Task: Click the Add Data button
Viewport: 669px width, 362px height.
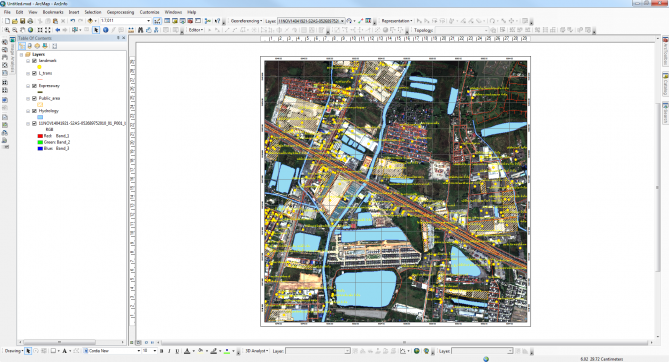Action: point(90,21)
